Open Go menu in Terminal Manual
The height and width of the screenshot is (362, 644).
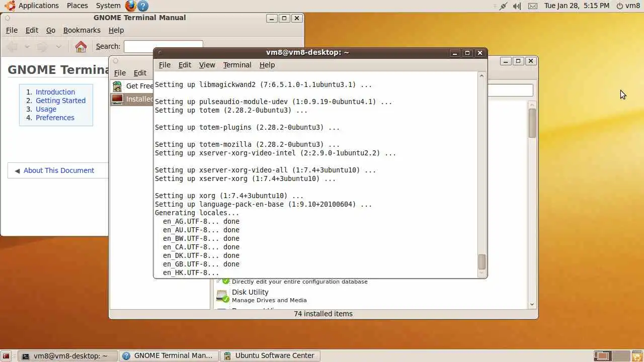51,30
